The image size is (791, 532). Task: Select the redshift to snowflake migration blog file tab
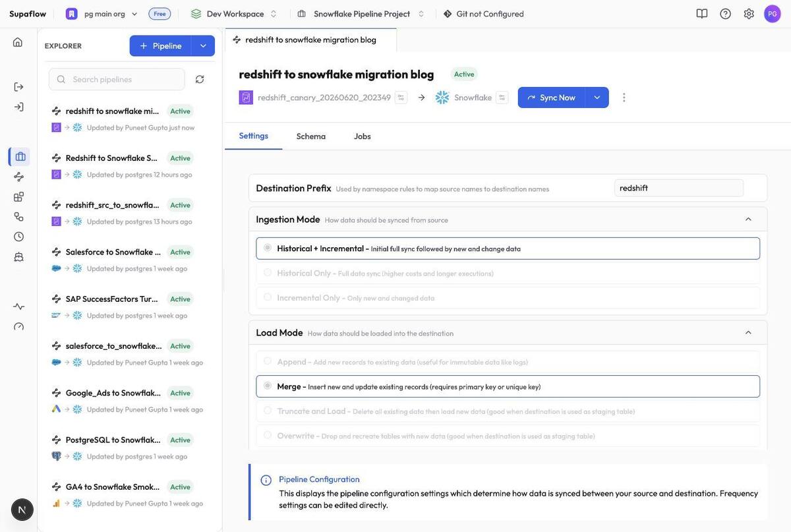click(x=310, y=40)
